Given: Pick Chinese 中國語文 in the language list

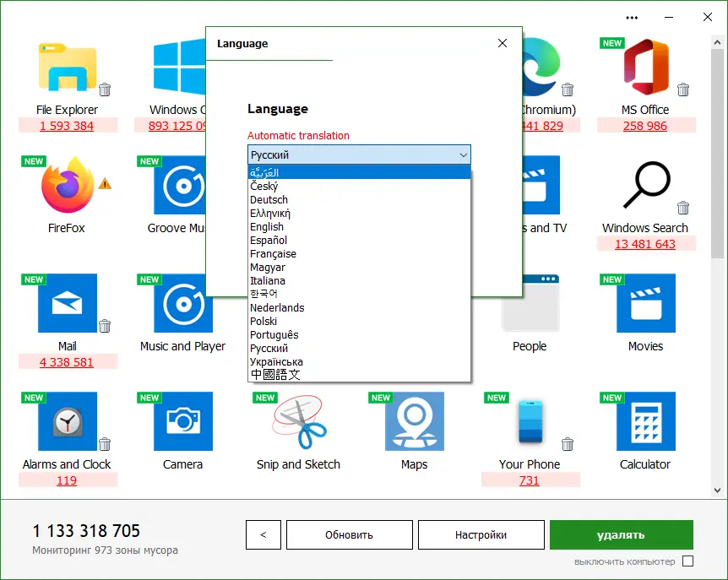Looking at the screenshot, I should pos(359,375).
